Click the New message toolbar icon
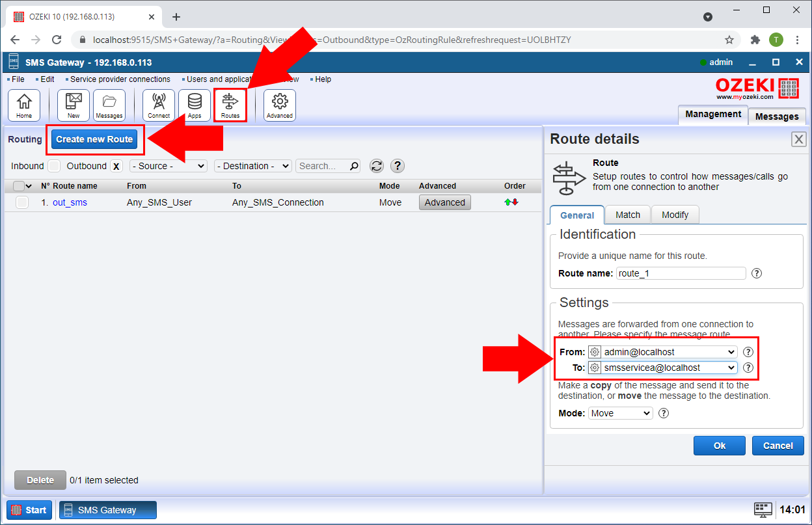This screenshot has width=812, height=525. pyautogui.click(x=74, y=105)
